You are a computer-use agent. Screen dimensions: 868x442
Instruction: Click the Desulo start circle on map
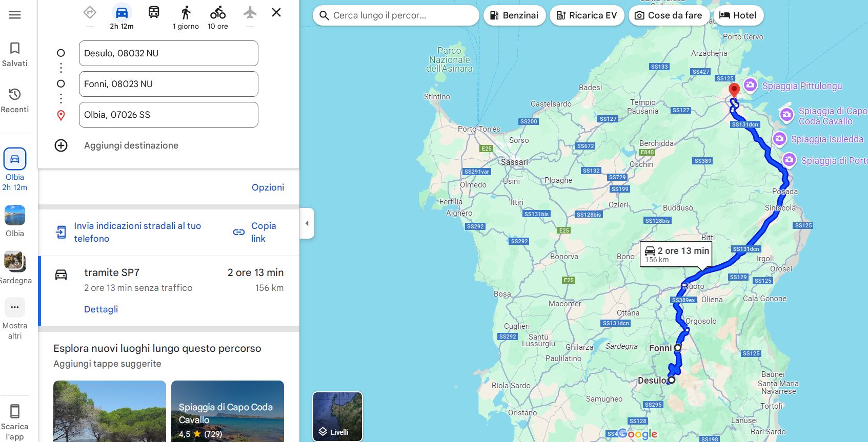pos(672,380)
